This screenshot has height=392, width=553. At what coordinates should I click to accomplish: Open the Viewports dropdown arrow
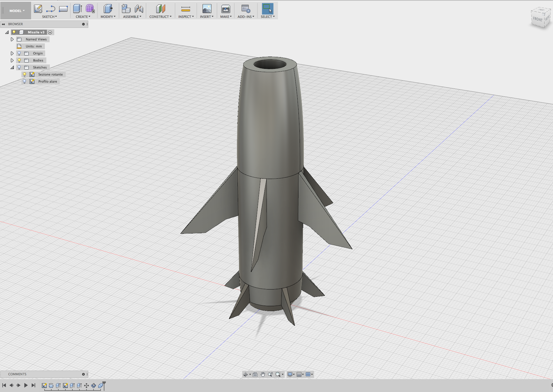[x=312, y=374]
